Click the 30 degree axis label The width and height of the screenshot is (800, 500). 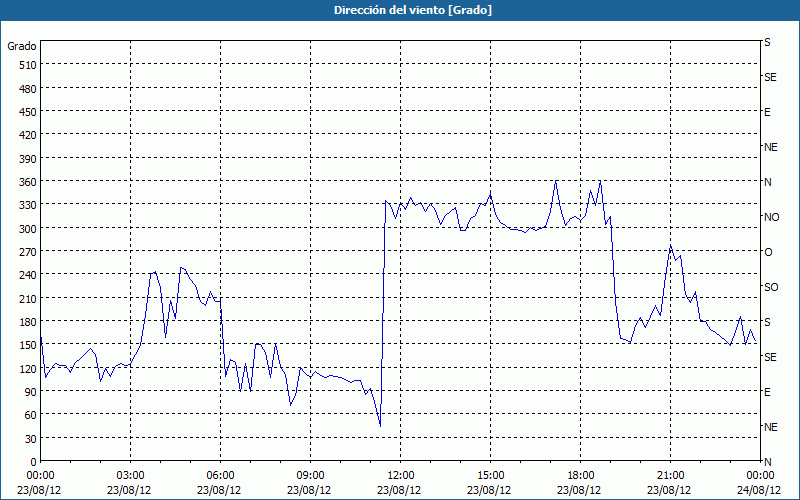pos(31,439)
